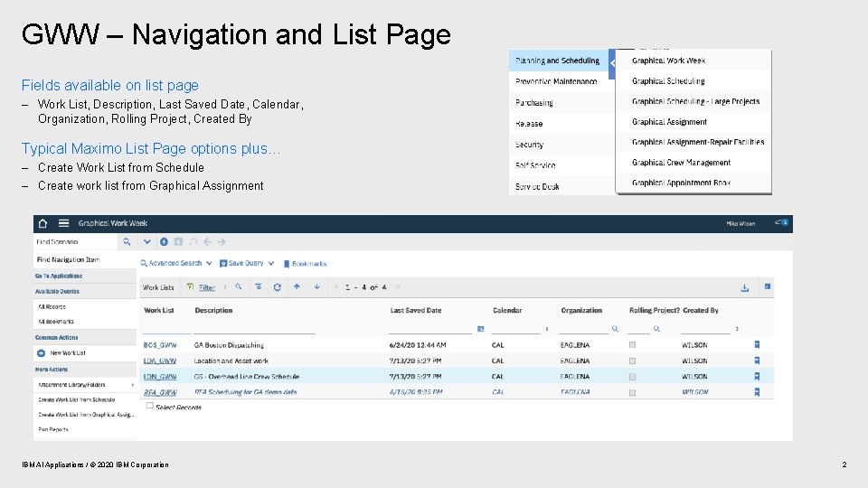The height and width of the screenshot is (488, 868).
Task: Clear the table filter icon
Action: pos(258,286)
